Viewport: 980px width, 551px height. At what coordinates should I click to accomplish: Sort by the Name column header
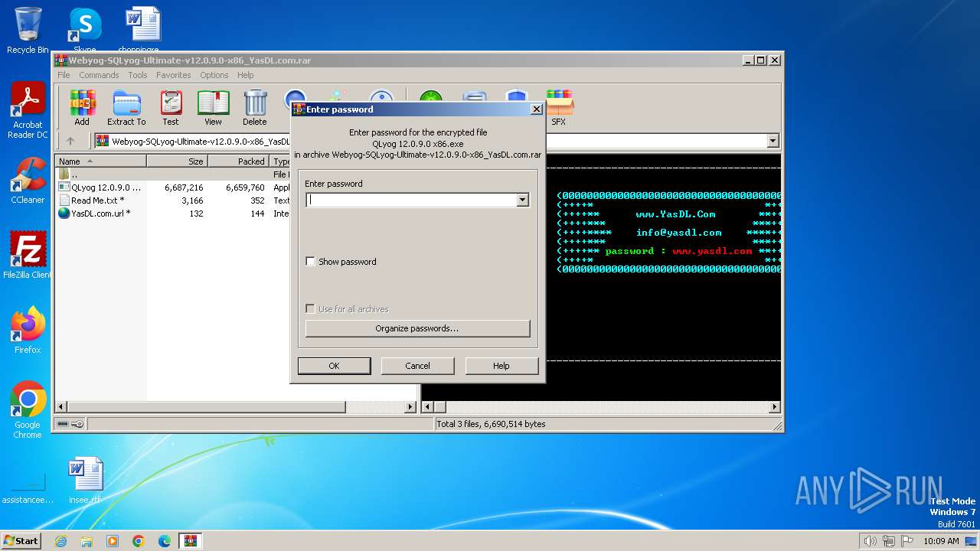tap(101, 161)
